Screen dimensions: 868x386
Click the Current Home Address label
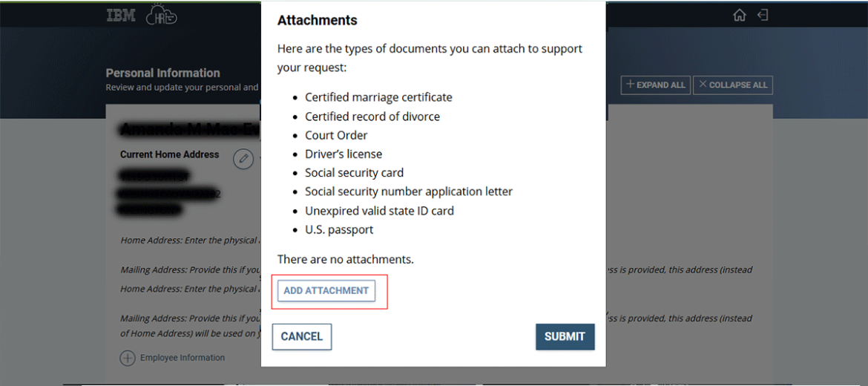point(169,154)
